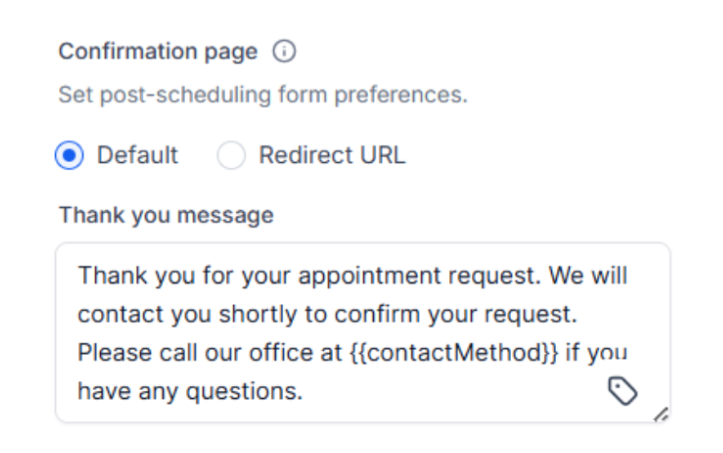Place cursor before "Thank you for your"

pyautogui.click(x=79, y=275)
